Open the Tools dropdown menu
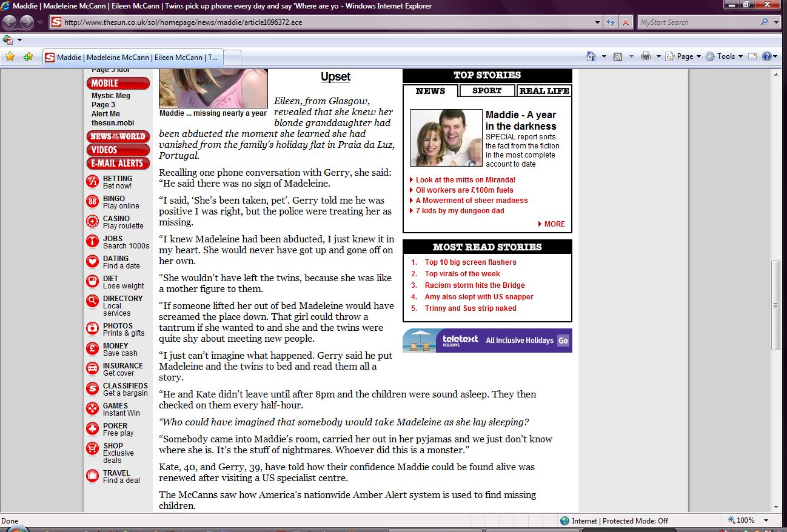Screen dimensions: 787x532 [725, 56]
